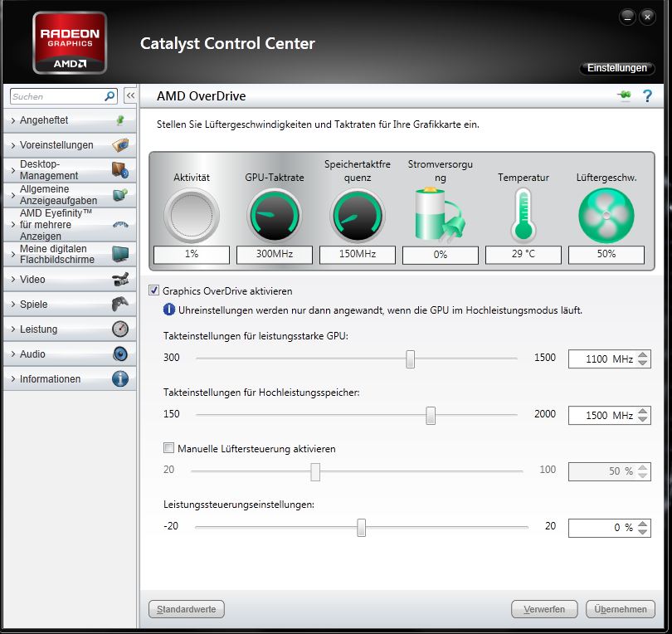The image size is (672, 634).
Task: Click the 150MHz memory clock value
Action: click(358, 254)
